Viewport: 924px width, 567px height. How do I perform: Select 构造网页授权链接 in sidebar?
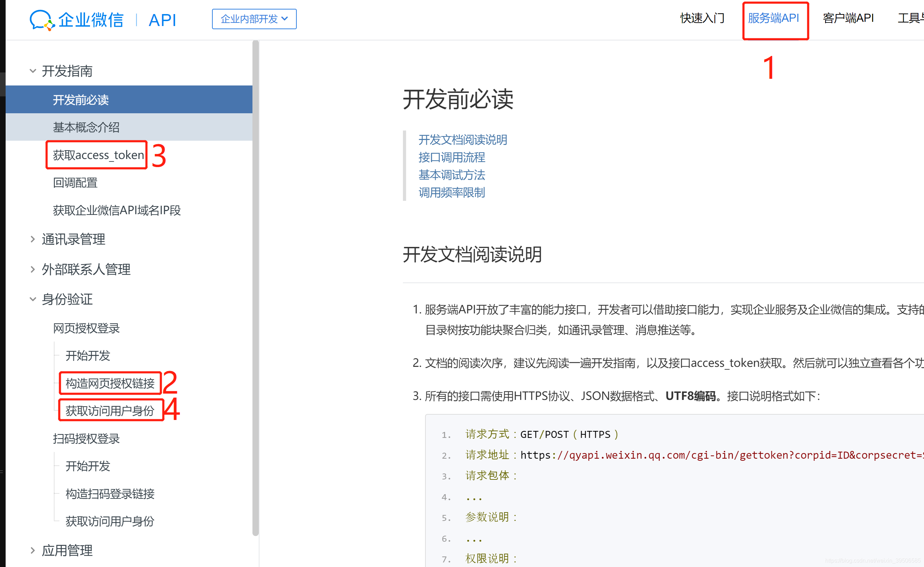click(110, 383)
